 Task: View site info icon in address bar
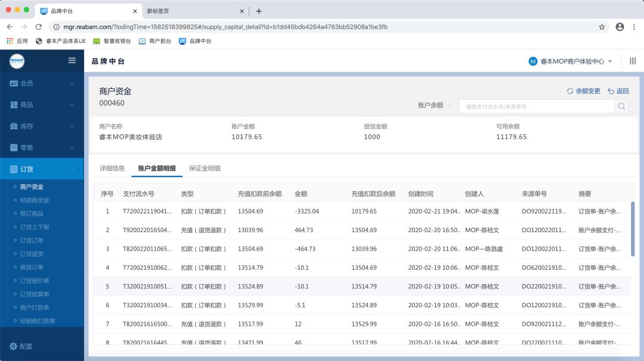[56, 27]
